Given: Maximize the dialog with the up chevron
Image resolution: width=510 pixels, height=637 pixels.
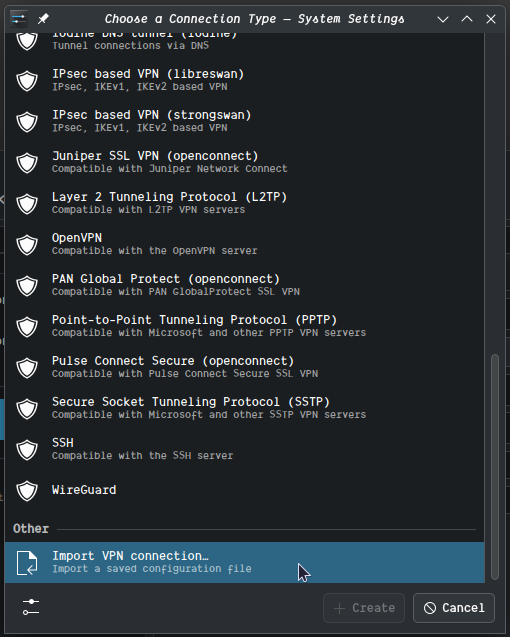Looking at the screenshot, I should pyautogui.click(x=467, y=19).
